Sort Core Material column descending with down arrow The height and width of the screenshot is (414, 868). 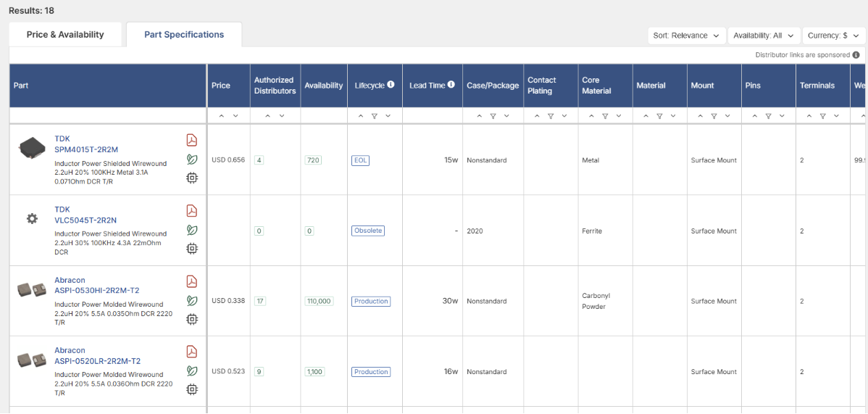pos(619,116)
